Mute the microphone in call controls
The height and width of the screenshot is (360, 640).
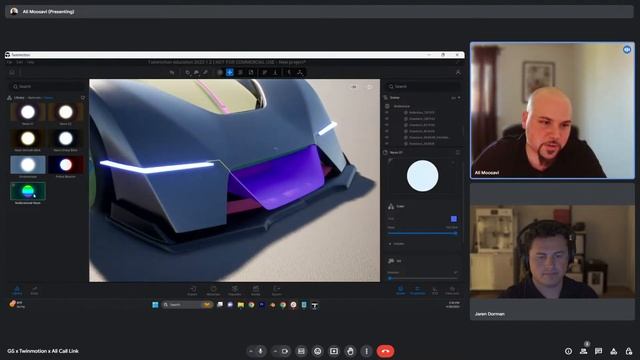[260, 351]
